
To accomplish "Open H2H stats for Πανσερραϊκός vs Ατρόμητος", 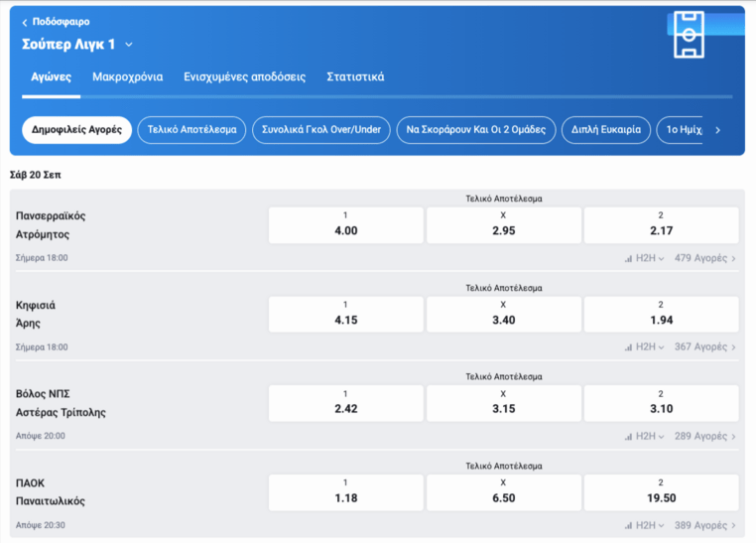I will click(x=644, y=258).
